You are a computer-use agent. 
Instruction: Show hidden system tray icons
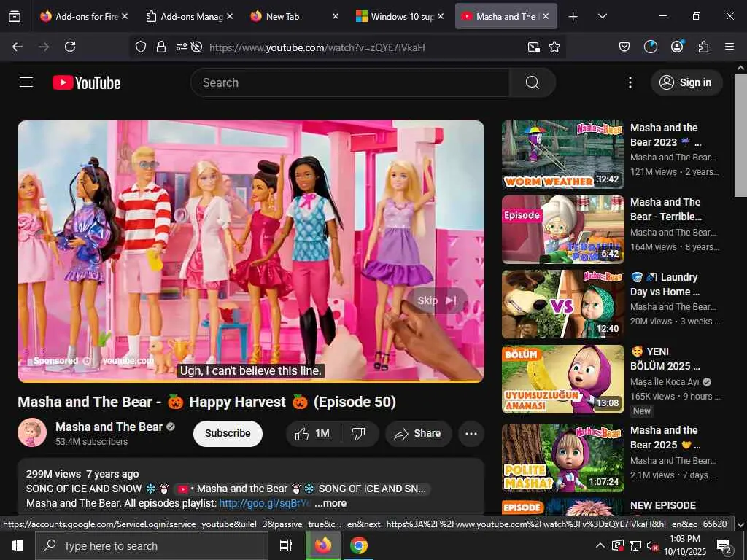600,545
